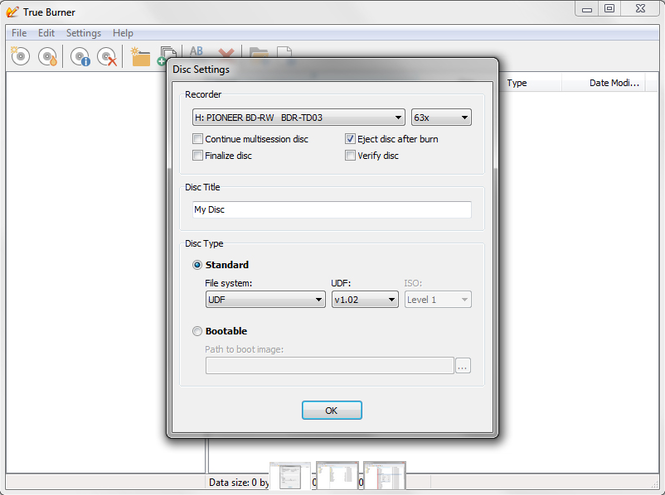
Task: Open the File menu
Action: (19, 33)
